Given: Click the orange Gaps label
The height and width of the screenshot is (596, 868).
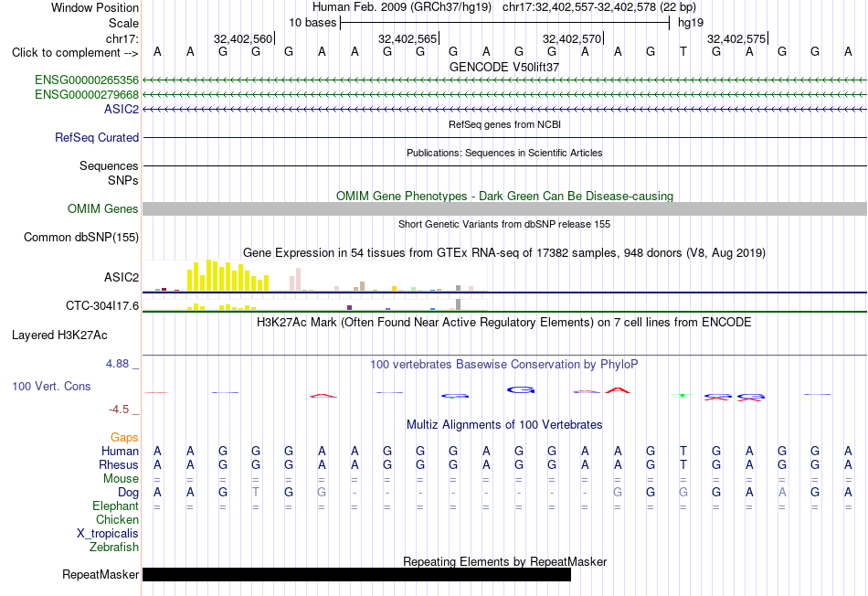Looking at the screenshot, I should click(x=124, y=438).
